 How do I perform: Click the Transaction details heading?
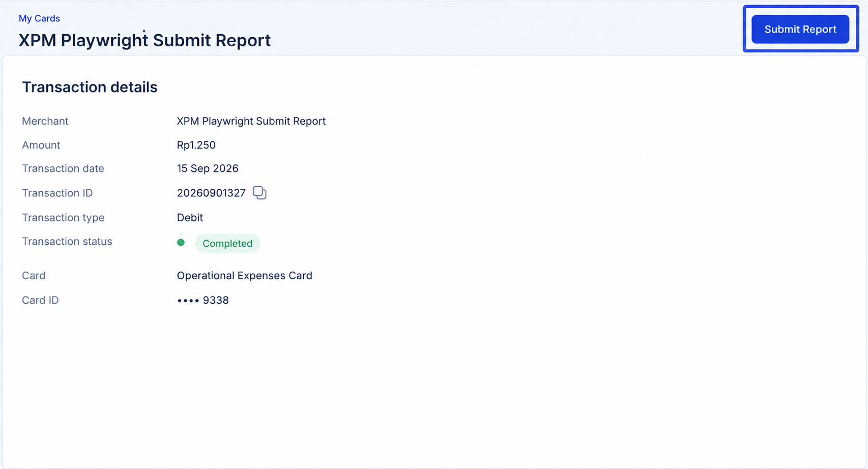[90, 87]
